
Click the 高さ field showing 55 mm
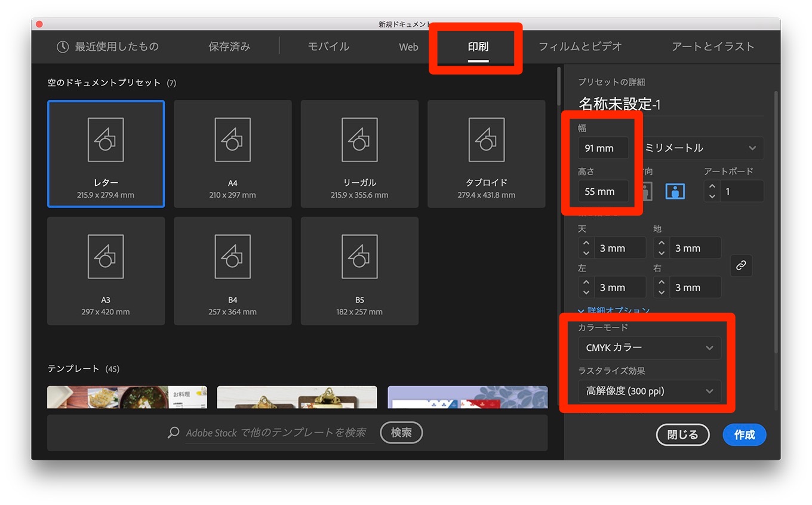pyautogui.click(x=603, y=191)
